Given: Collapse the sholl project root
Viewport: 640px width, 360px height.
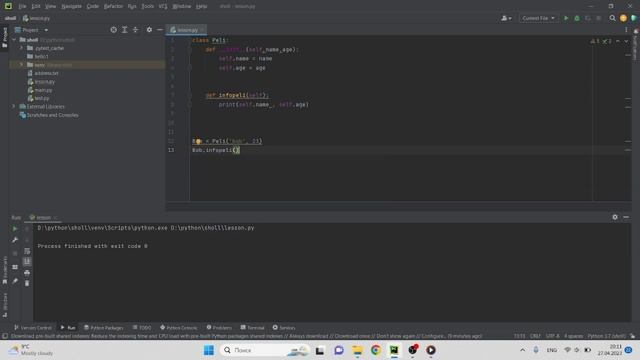Looking at the screenshot, I should (14, 40).
